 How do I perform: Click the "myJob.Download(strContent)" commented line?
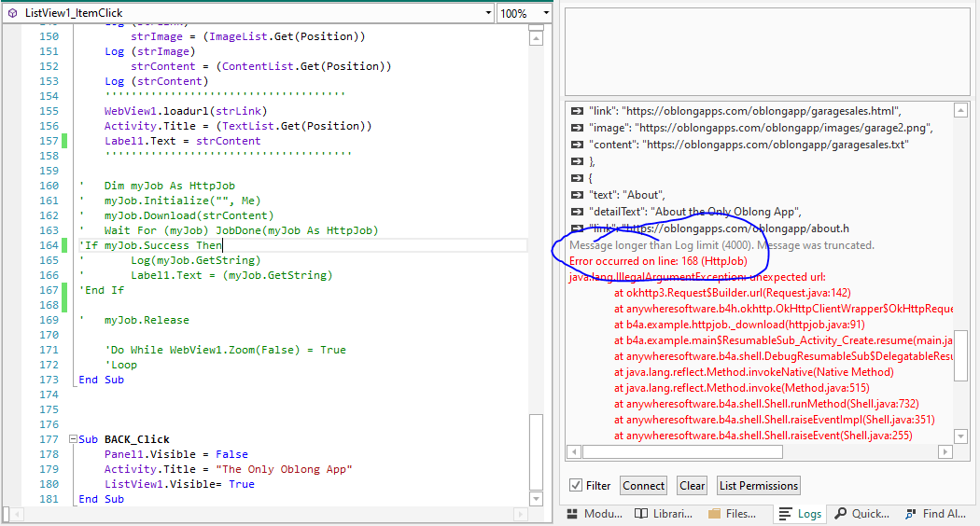pyautogui.click(x=189, y=215)
